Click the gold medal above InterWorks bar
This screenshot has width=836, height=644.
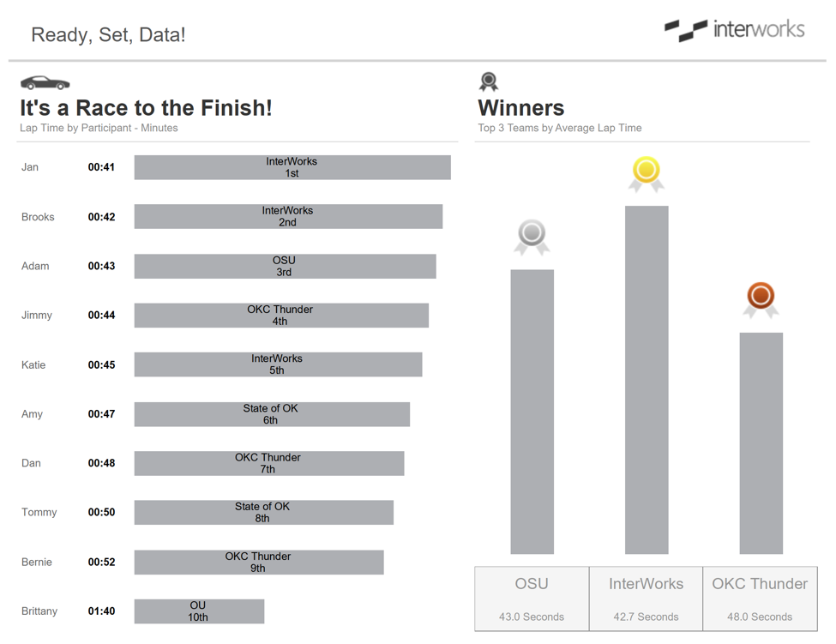(x=647, y=174)
